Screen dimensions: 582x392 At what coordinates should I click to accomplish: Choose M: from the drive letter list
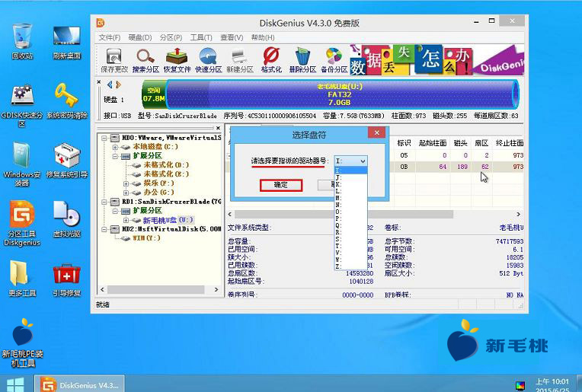coord(350,198)
